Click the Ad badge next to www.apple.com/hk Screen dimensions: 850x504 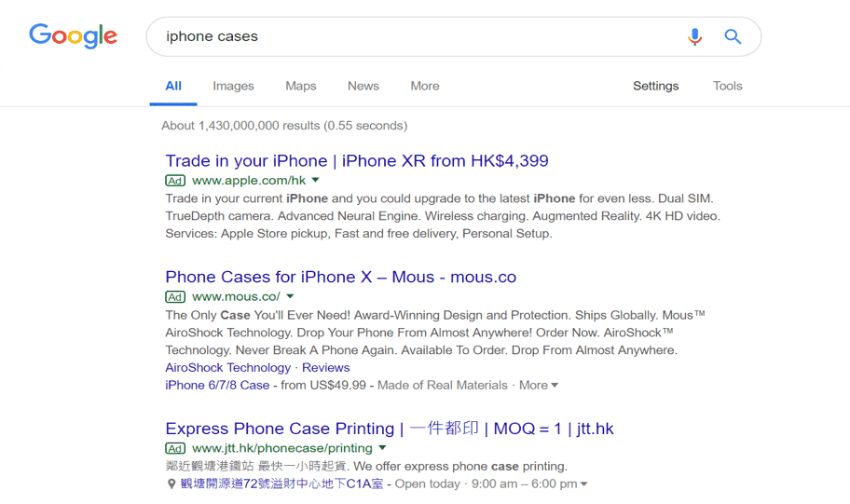175,181
